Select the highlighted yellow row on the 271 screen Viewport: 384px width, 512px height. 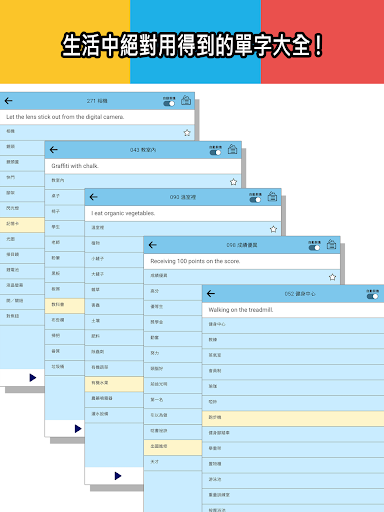click(x=22, y=224)
